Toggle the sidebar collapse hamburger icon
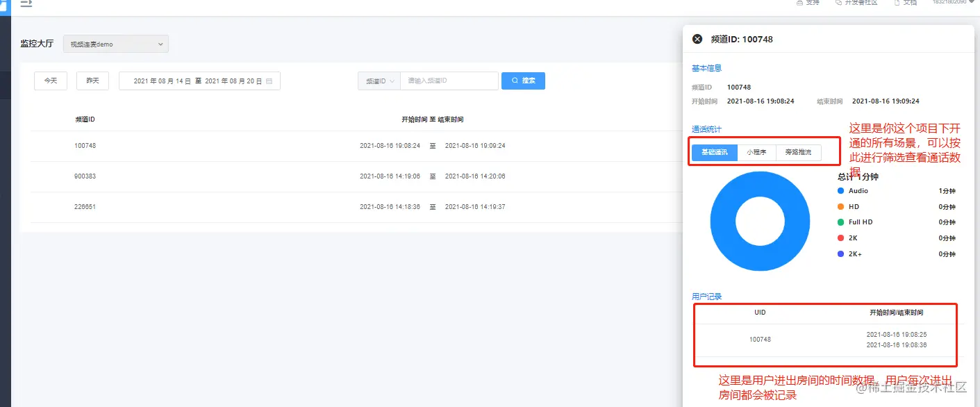 26,3
